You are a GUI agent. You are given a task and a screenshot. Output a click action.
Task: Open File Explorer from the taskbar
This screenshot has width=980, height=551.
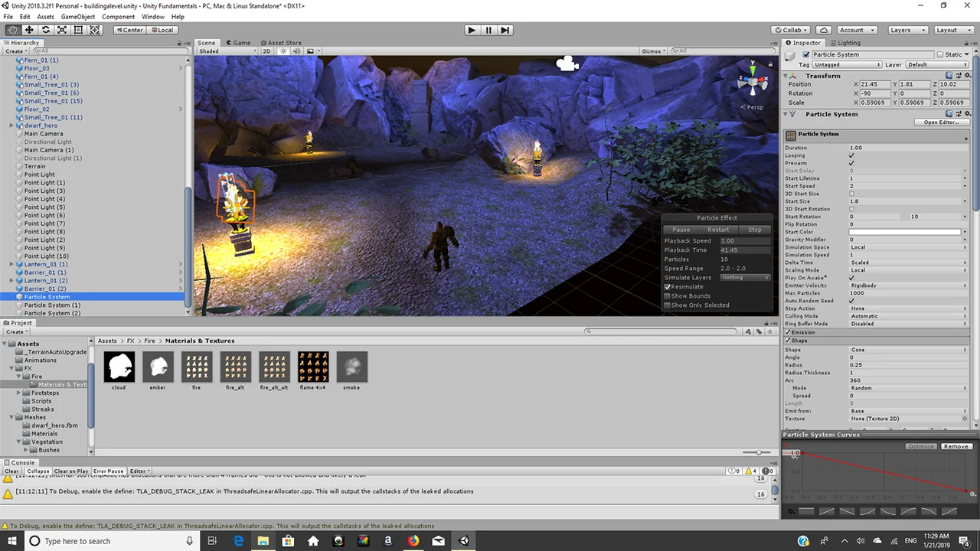[x=263, y=541]
